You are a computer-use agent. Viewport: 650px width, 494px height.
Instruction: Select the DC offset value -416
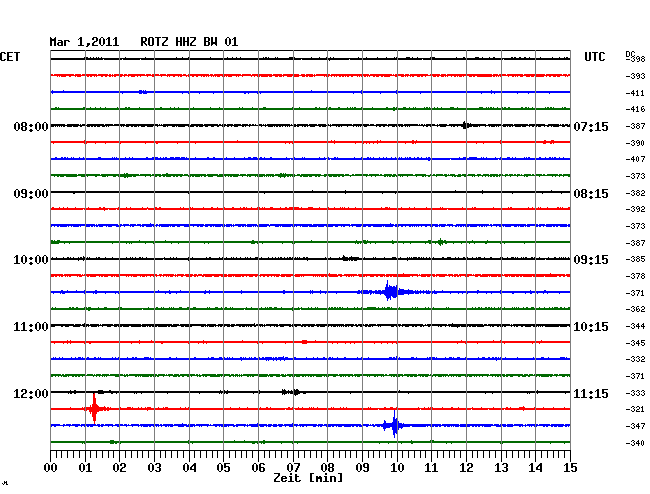[635, 109]
